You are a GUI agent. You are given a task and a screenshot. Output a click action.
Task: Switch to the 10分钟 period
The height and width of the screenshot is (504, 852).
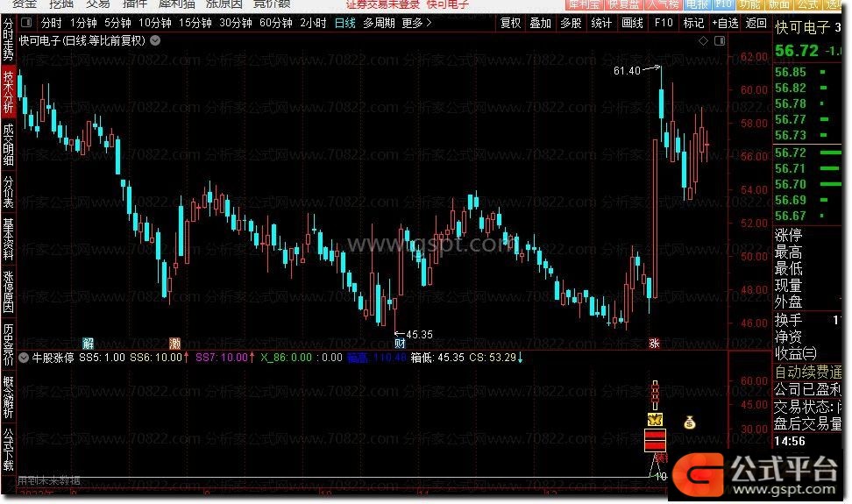click(155, 23)
